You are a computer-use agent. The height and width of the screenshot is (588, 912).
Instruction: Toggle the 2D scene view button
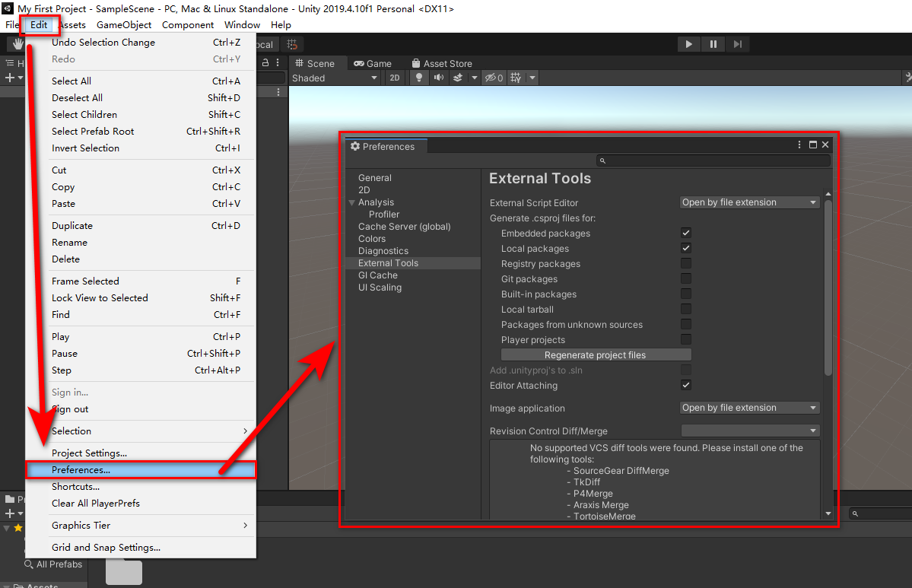395,78
